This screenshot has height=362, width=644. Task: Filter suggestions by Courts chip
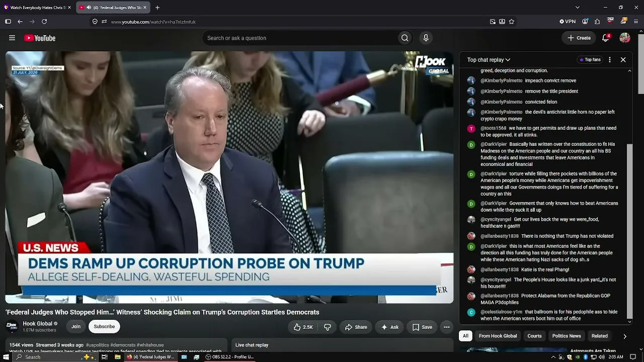(534, 336)
